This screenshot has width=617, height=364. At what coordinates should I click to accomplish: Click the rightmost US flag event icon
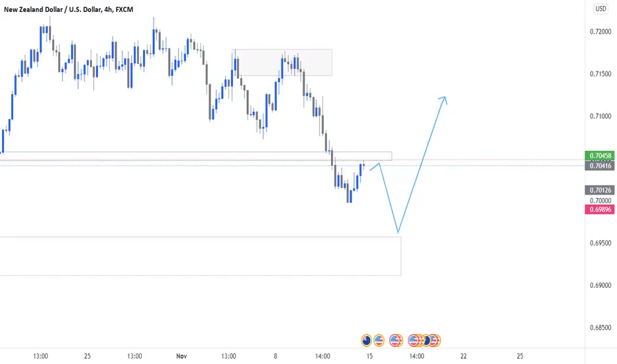coord(435,340)
